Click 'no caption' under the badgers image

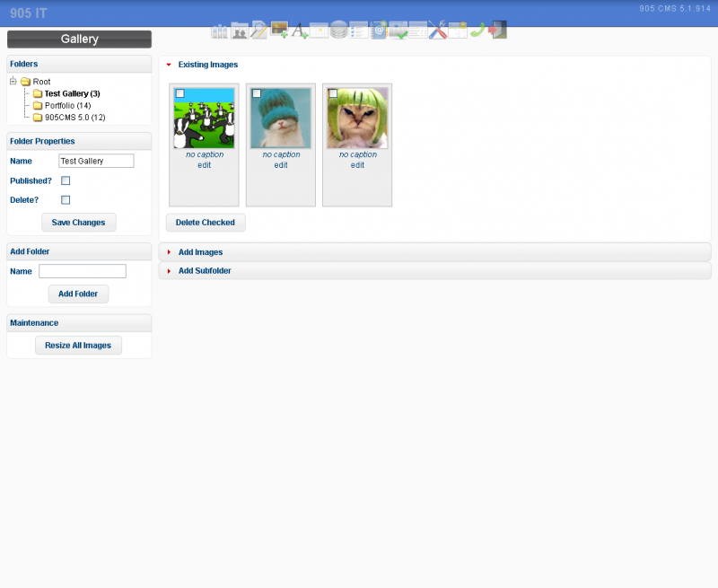coord(205,154)
